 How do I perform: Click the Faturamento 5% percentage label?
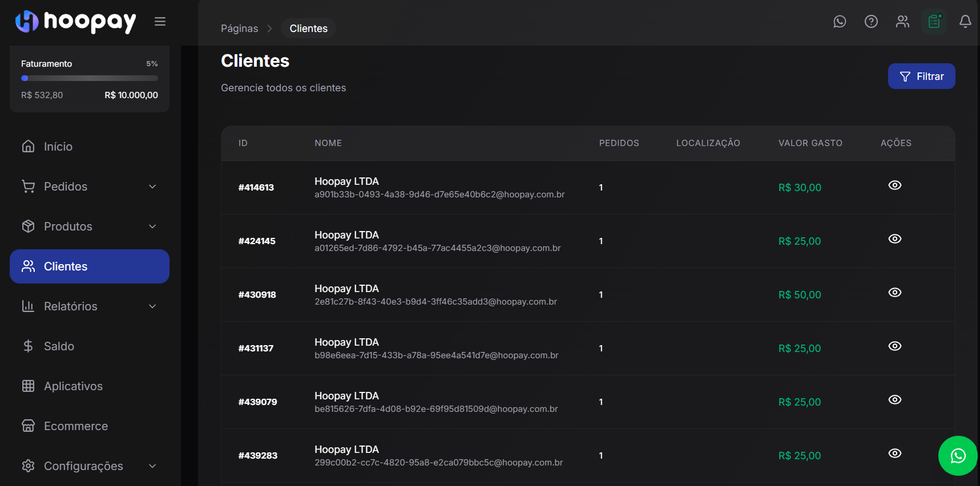[x=152, y=64]
